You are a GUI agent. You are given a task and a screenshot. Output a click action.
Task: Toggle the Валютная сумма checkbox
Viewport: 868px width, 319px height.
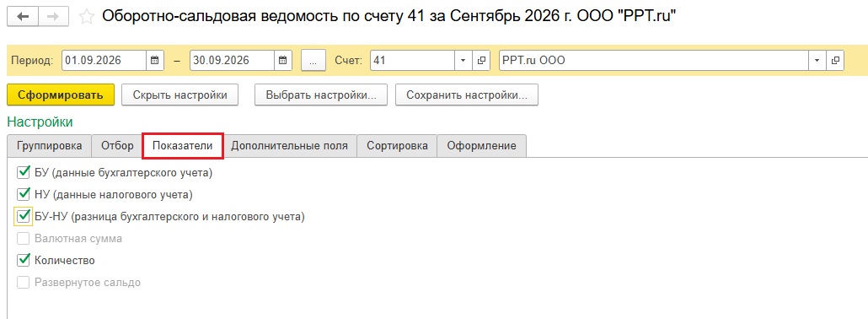point(24,239)
